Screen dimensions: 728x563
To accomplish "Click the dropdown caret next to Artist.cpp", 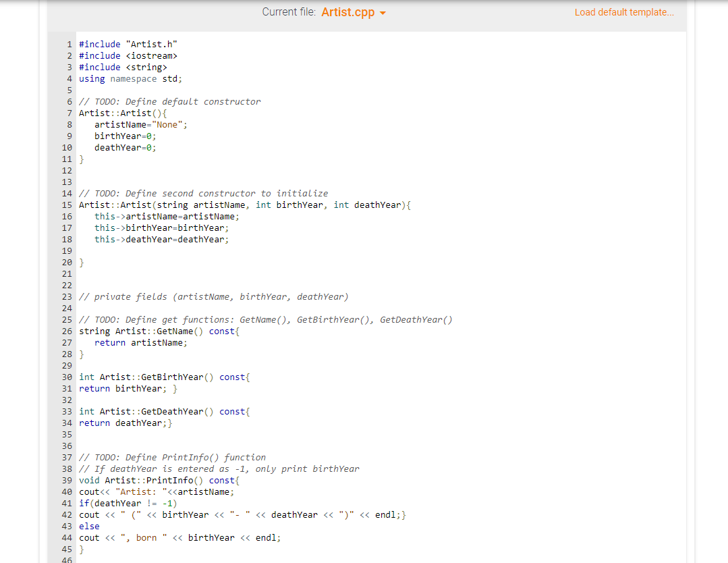I will (x=383, y=13).
